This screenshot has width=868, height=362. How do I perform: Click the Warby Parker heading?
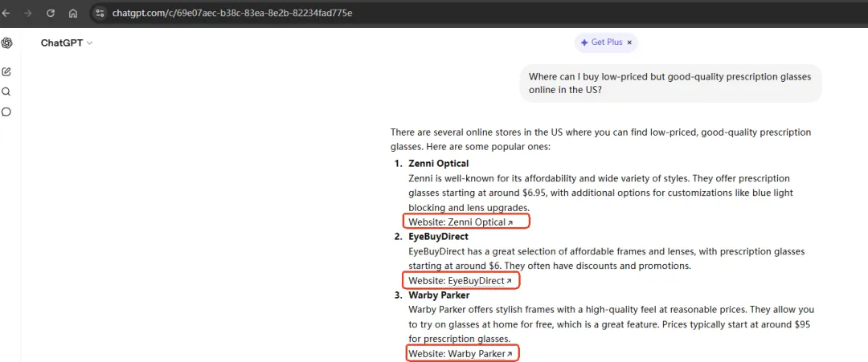coord(439,295)
